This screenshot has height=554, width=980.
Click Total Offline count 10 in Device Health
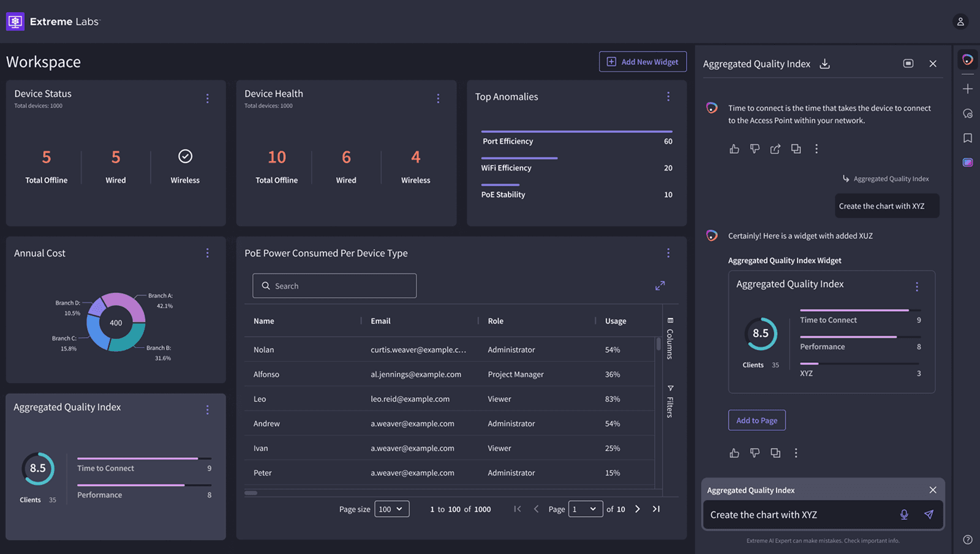click(277, 157)
